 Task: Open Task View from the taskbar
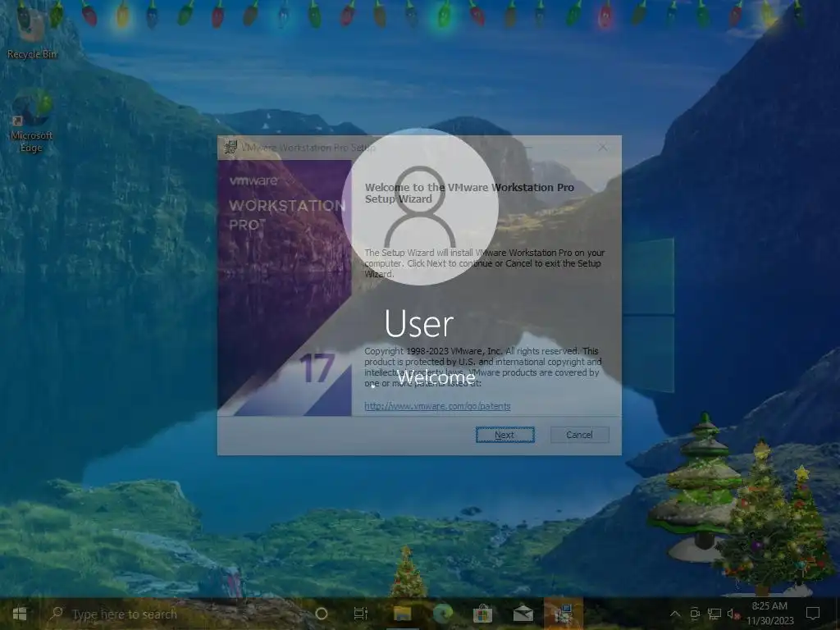pos(361,614)
